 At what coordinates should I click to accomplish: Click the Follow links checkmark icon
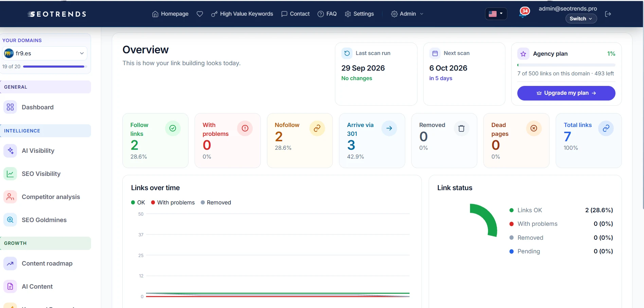tap(173, 128)
